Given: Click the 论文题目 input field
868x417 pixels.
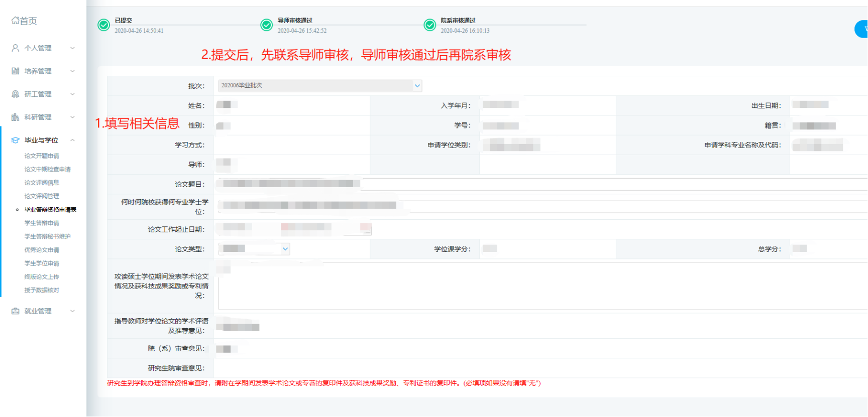Looking at the screenshot, I should [x=540, y=184].
